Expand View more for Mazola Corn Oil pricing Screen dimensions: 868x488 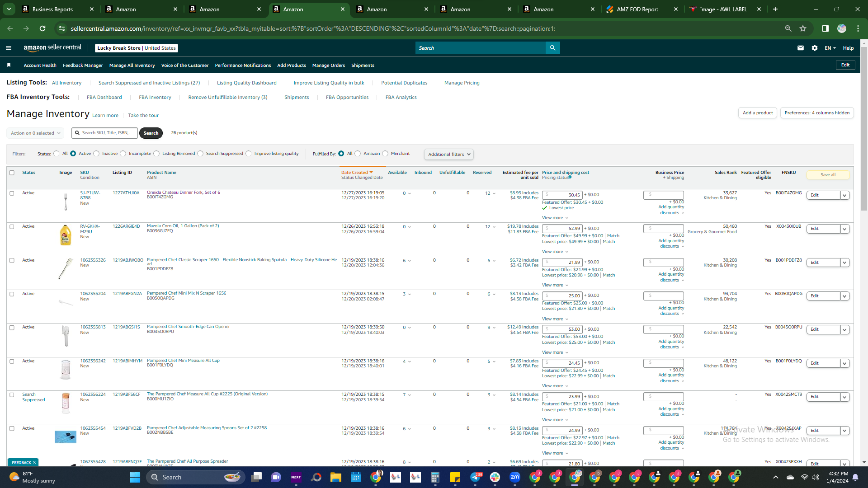(555, 252)
